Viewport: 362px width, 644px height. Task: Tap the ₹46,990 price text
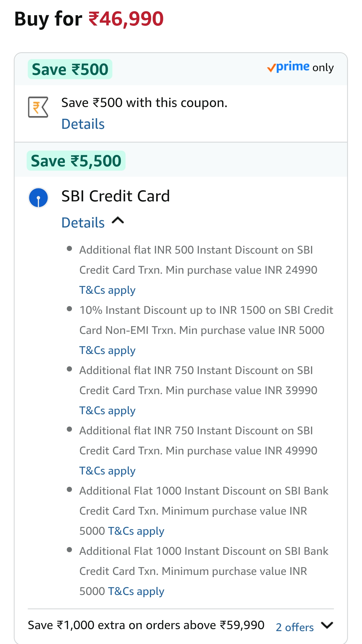[126, 19]
